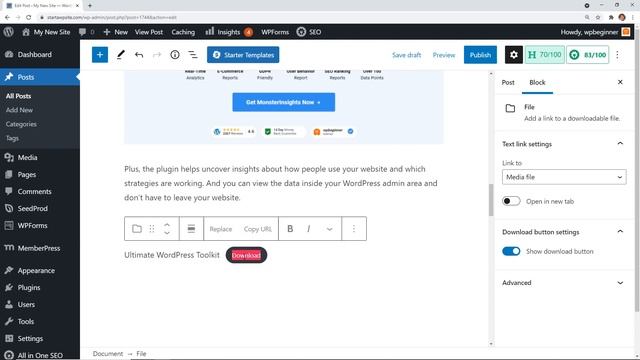
Task: Reload page with browser refresh icon
Action: tap(28, 17)
